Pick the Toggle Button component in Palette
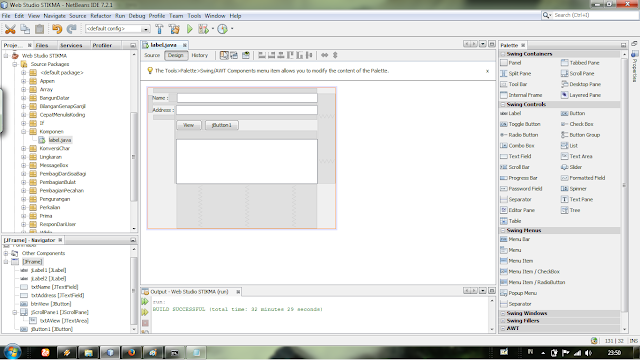 (520, 124)
